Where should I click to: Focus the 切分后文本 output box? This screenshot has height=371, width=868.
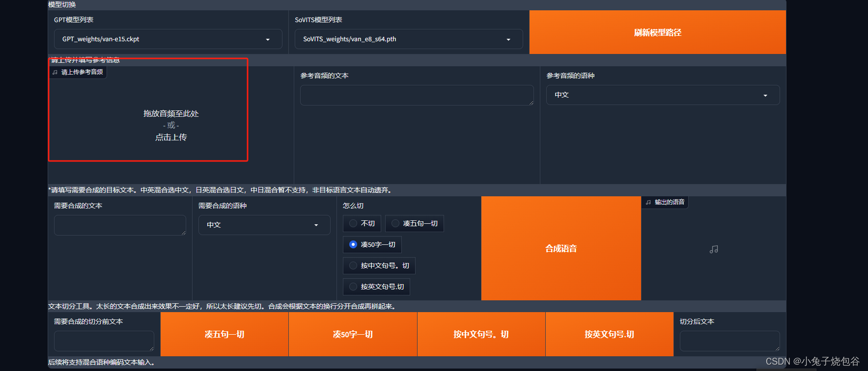(730, 341)
